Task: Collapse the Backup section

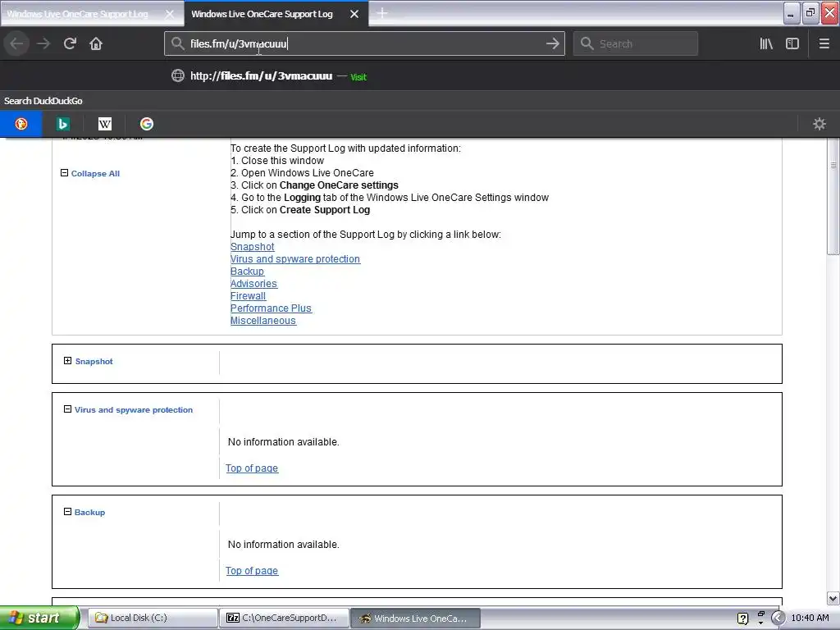Action: (67, 512)
